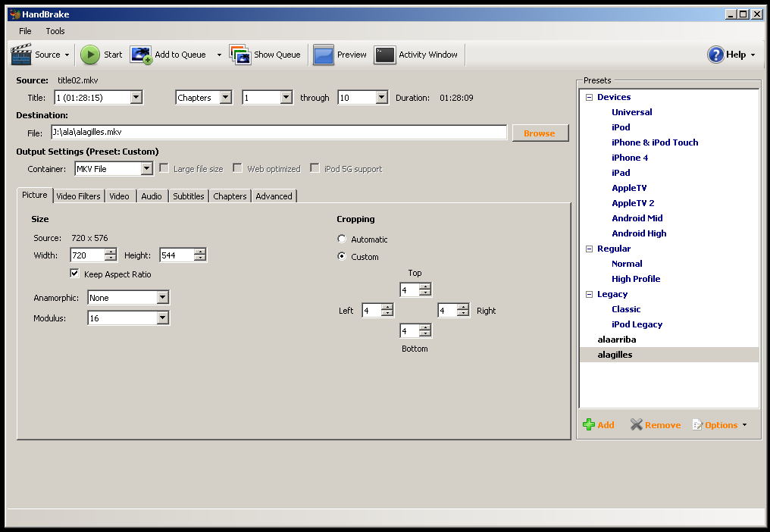
Task: Open the Source dropdown arrow
Action: coord(67,55)
